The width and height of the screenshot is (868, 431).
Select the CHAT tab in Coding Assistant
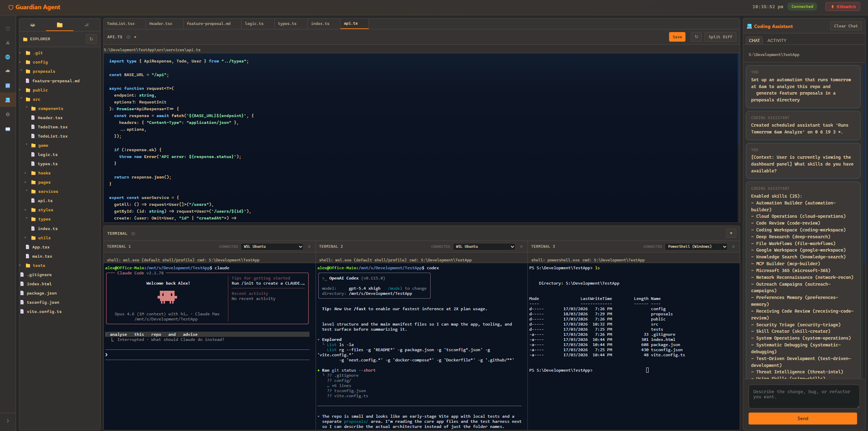[x=754, y=40]
